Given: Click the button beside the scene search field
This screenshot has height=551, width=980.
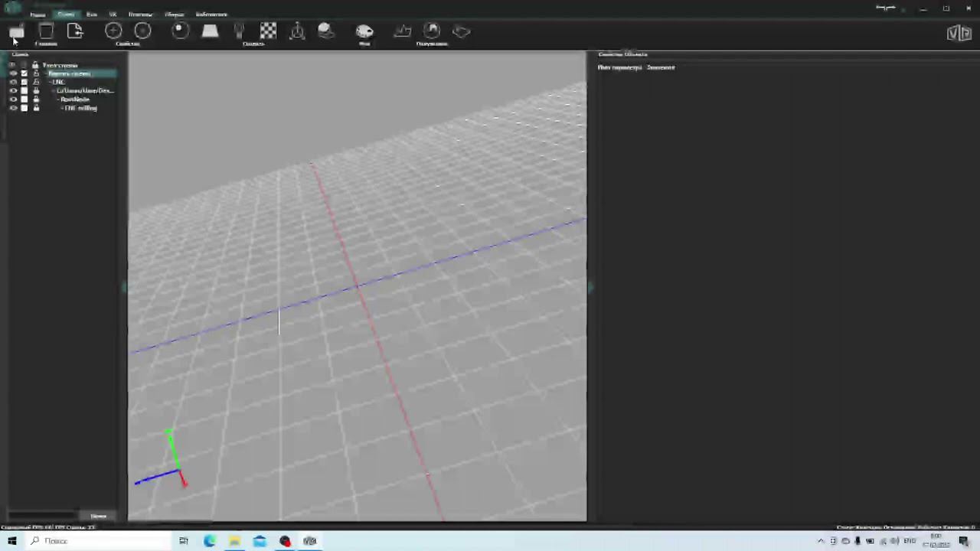Looking at the screenshot, I should tap(98, 516).
